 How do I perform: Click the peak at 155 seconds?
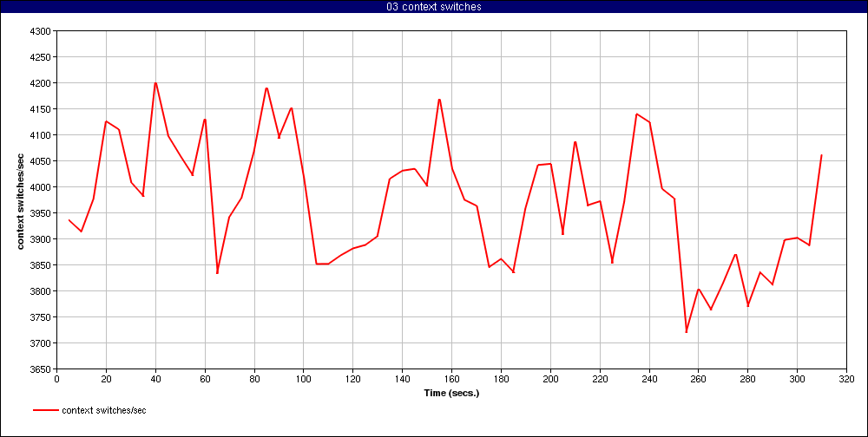pos(439,100)
